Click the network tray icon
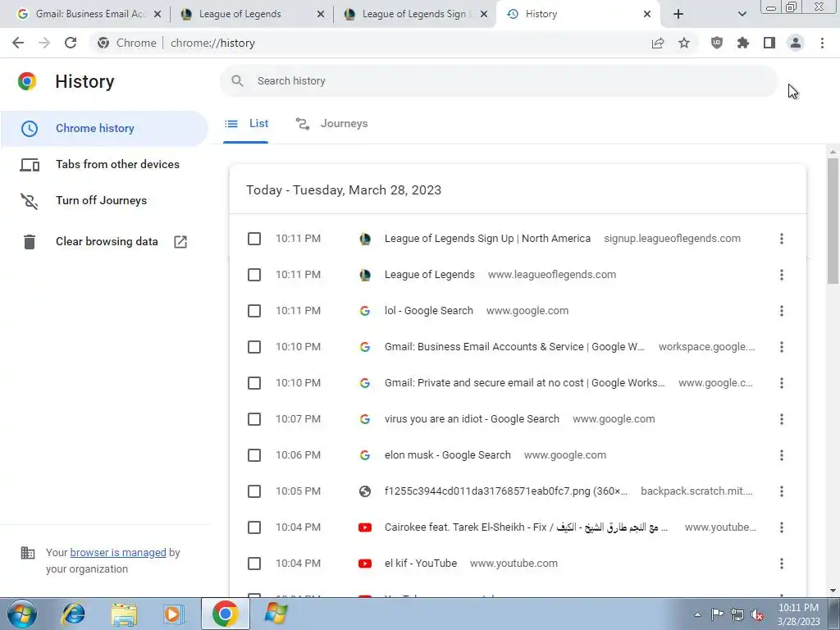The width and height of the screenshot is (840, 630). click(737, 614)
